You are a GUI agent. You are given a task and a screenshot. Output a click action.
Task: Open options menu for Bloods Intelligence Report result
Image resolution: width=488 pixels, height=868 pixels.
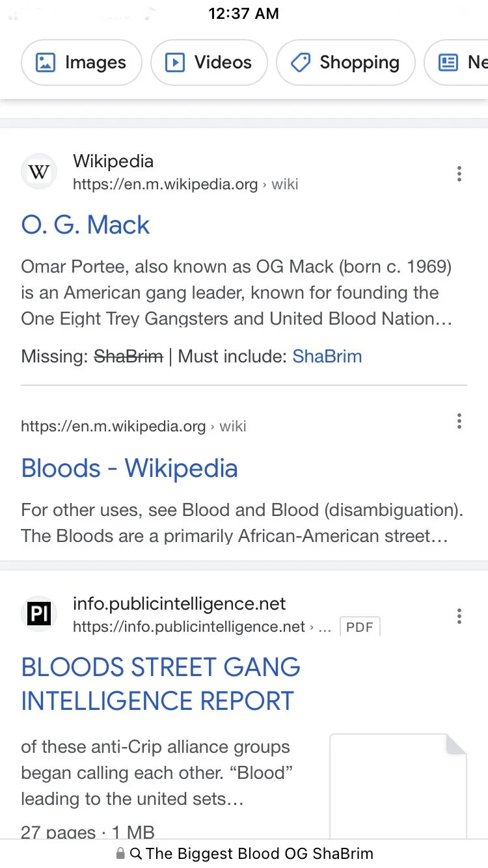(x=459, y=616)
